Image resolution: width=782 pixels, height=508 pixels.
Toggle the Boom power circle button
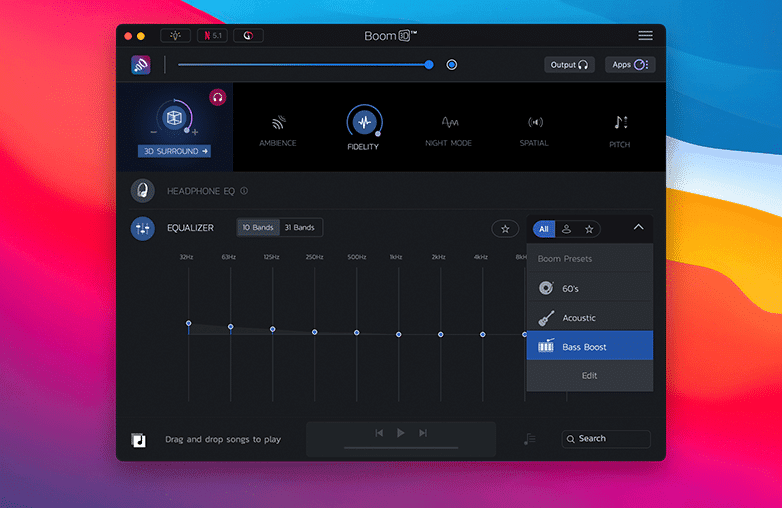tap(451, 65)
